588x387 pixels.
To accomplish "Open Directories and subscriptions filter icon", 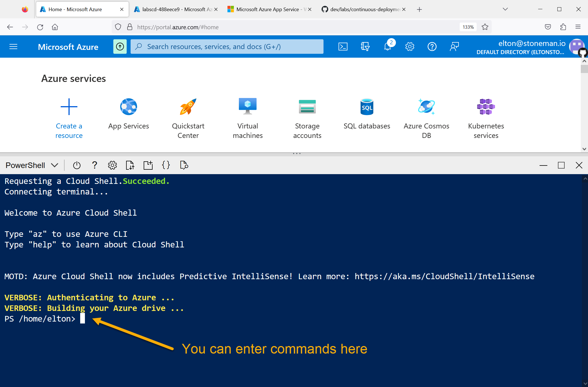I will point(365,47).
